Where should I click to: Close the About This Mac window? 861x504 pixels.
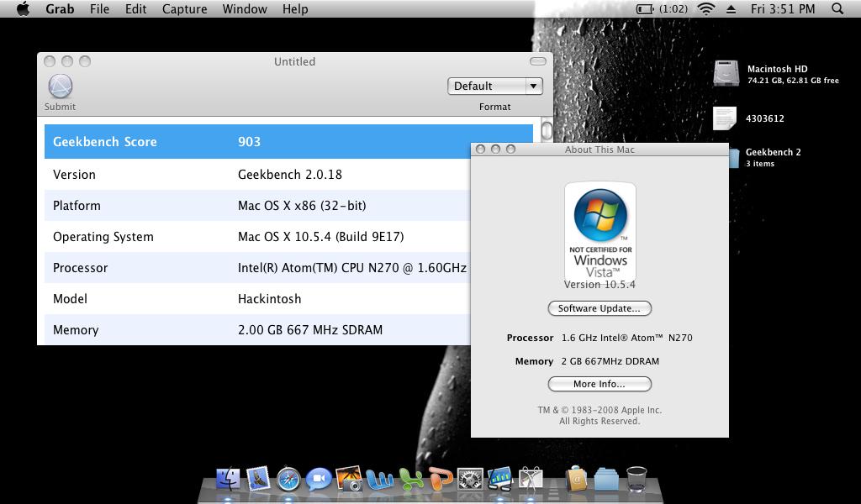coord(480,150)
